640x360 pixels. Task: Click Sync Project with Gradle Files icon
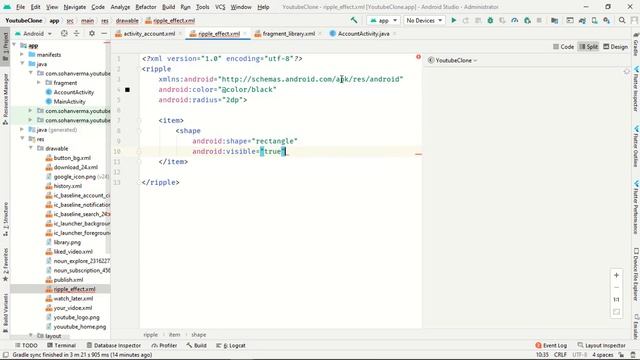pos(582,20)
